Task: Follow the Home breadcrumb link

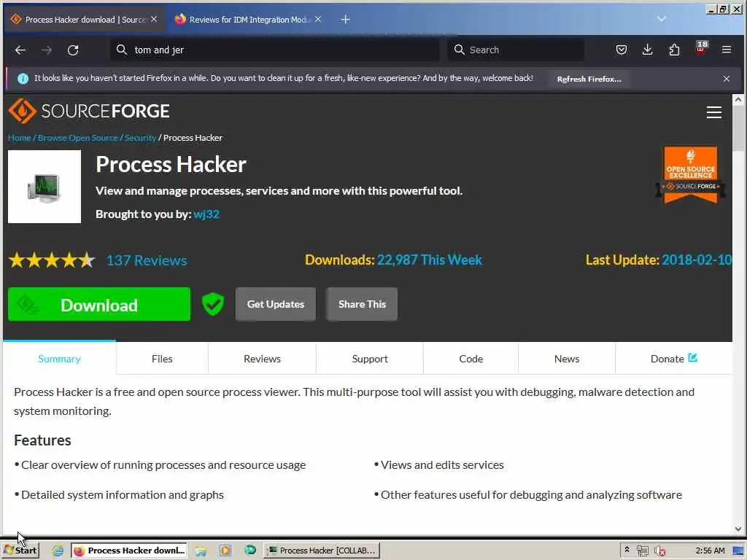Action: [20, 138]
